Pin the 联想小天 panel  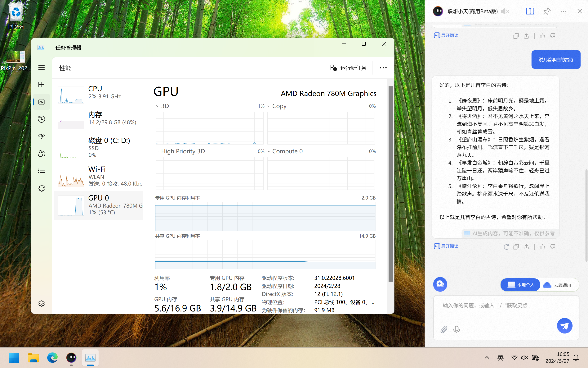[x=547, y=11]
